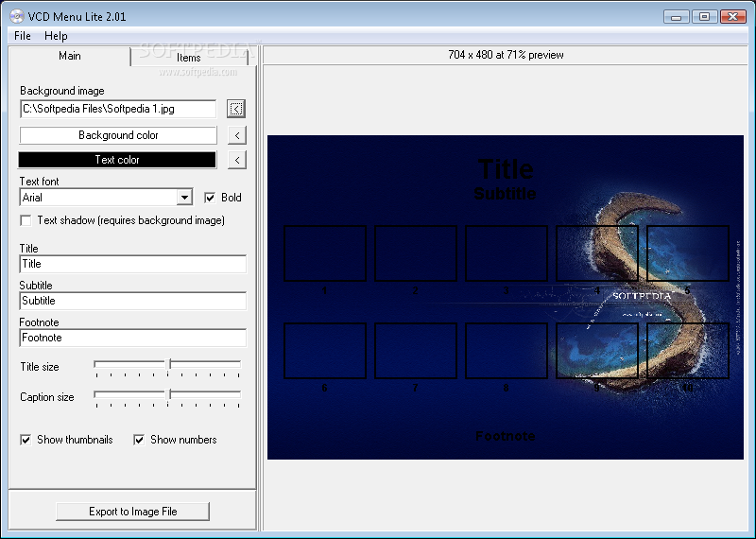Switch to the Items tab
756x539 pixels.
coord(188,58)
